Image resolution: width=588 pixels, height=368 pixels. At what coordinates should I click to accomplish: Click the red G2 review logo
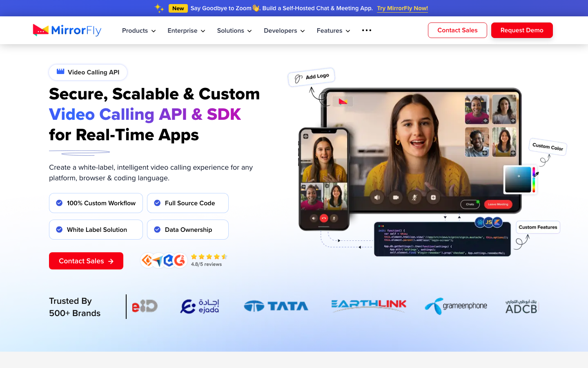[180, 260]
